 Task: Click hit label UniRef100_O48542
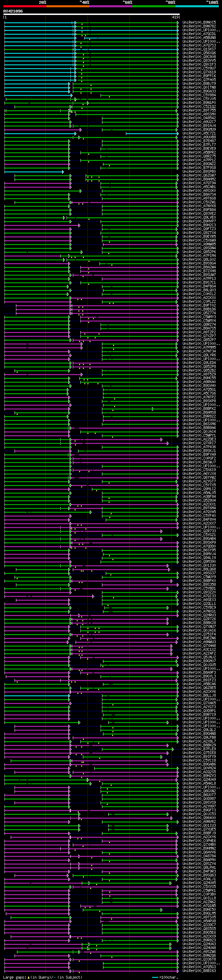(199, 118)
